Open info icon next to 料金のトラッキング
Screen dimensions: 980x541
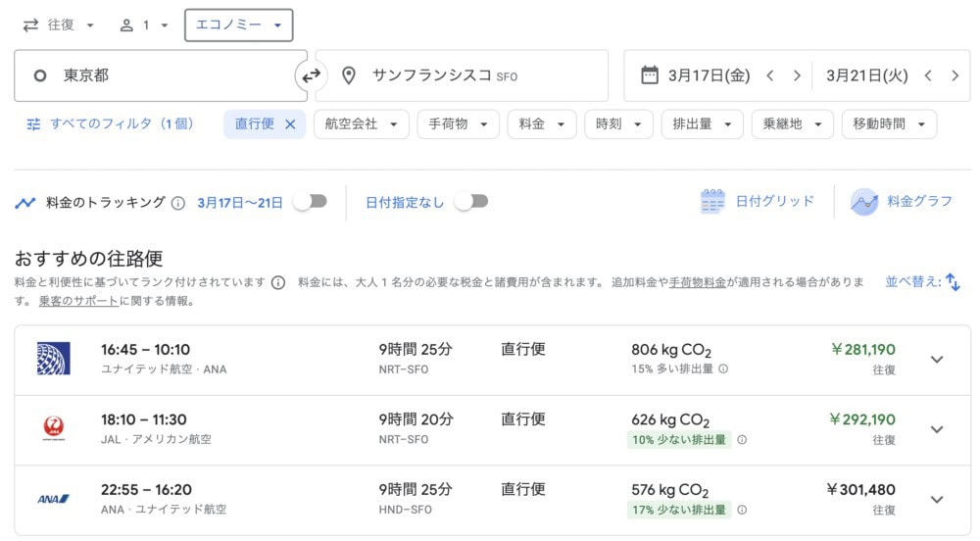pos(178,203)
